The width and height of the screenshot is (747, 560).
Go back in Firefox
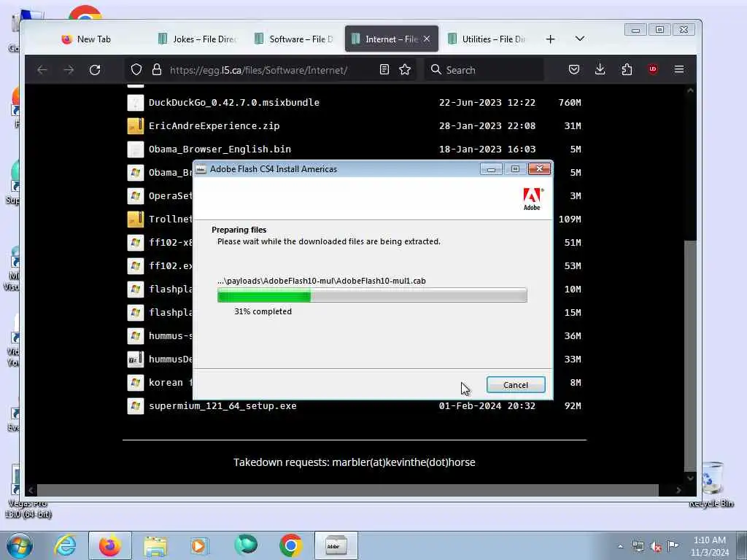point(42,70)
